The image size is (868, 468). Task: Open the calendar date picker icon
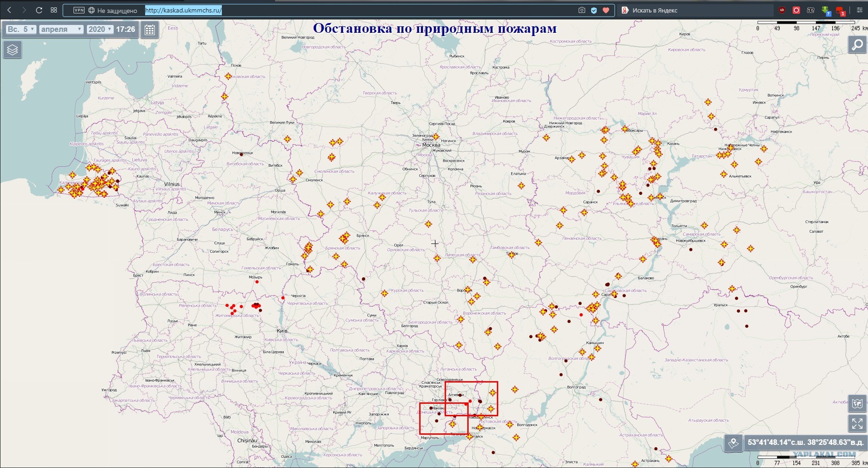pos(150,30)
